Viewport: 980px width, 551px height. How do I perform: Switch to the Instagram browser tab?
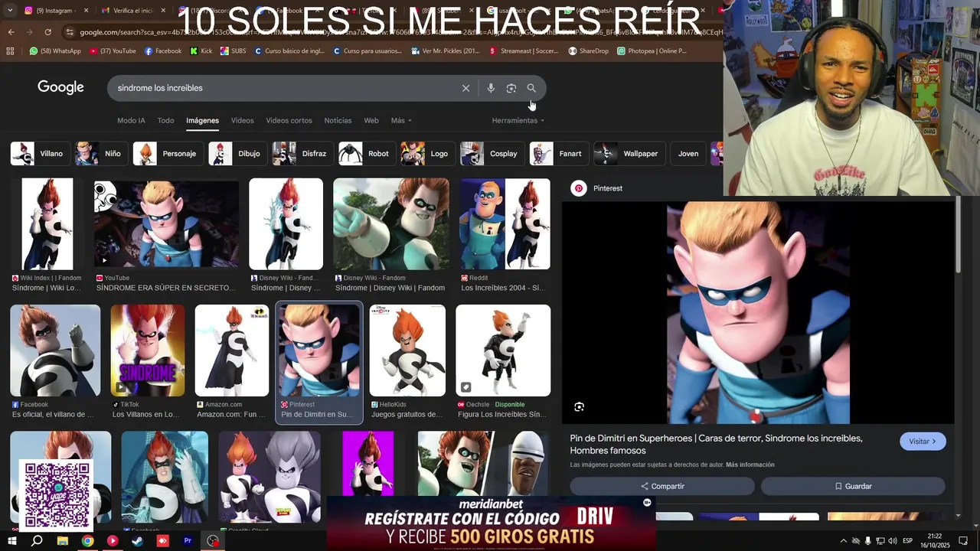[x=55, y=11]
